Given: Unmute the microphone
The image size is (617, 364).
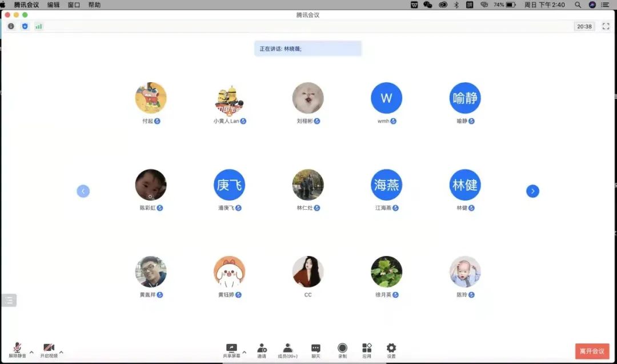Looking at the screenshot, I should click(x=17, y=350).
